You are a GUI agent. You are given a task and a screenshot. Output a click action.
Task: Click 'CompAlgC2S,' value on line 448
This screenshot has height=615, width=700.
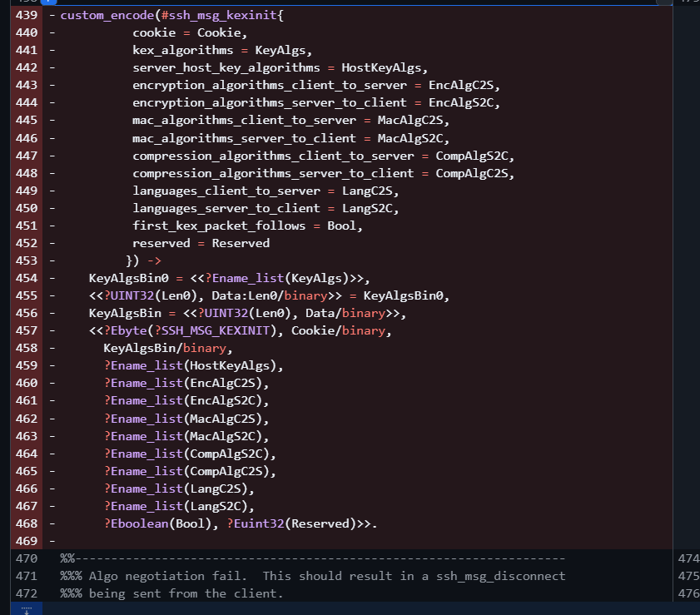[475, 173]
